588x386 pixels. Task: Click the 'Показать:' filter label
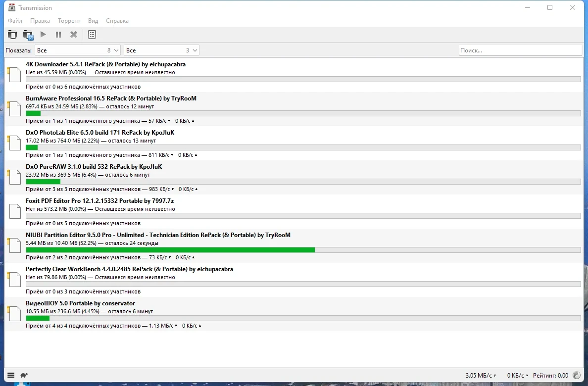tap(19, 50)
